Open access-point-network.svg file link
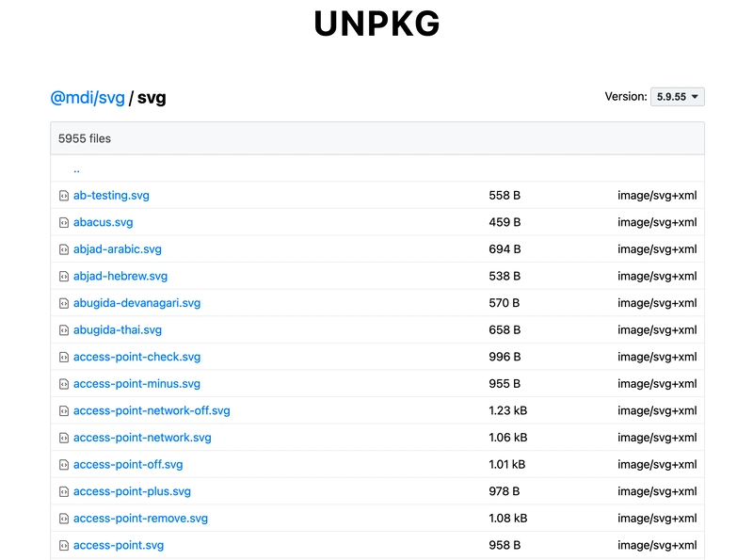This screenshot has width=753, height=560. [x=142, y=438]
